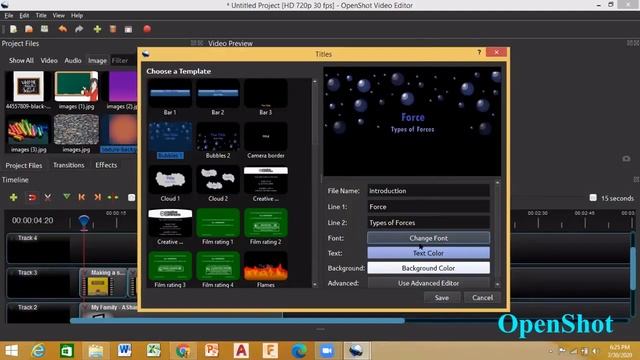Save the title in Titles dialog
This screenshot has width=640, height=360.
pyautogui.click(x=442, y=298)
